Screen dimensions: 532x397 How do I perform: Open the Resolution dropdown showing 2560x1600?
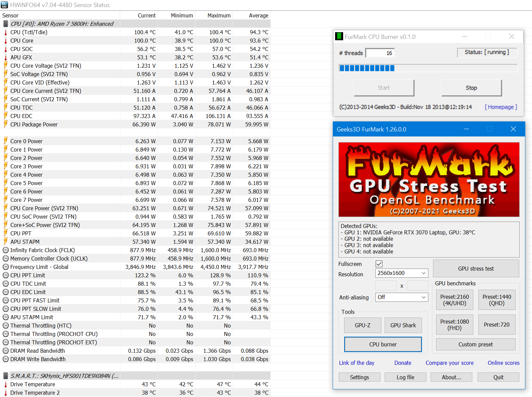[x=402, y=273]
